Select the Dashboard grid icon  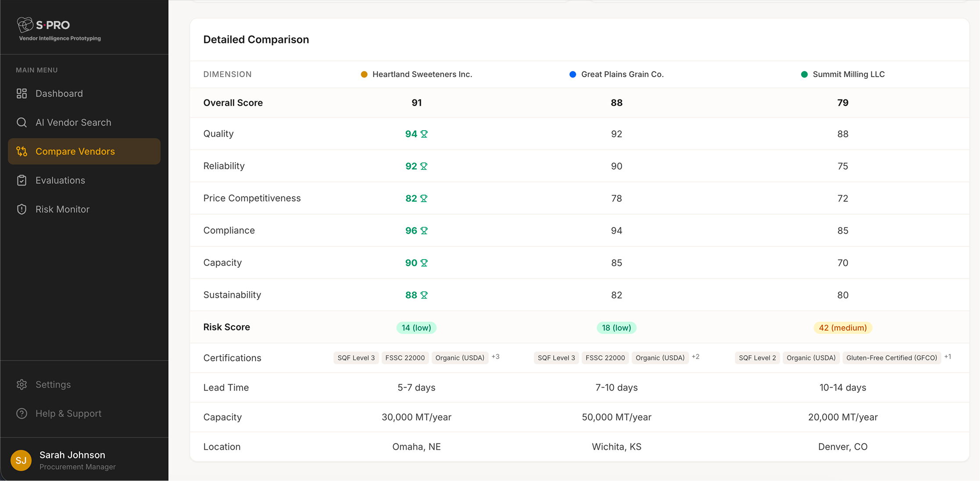[x=22, y=93]
